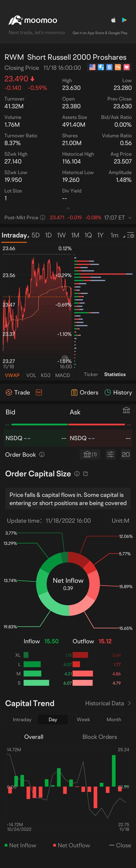The width and height of the screenshot is (136, 868).
Task: Toggle the VWAP indicator
Action: (x=12, y=375)
